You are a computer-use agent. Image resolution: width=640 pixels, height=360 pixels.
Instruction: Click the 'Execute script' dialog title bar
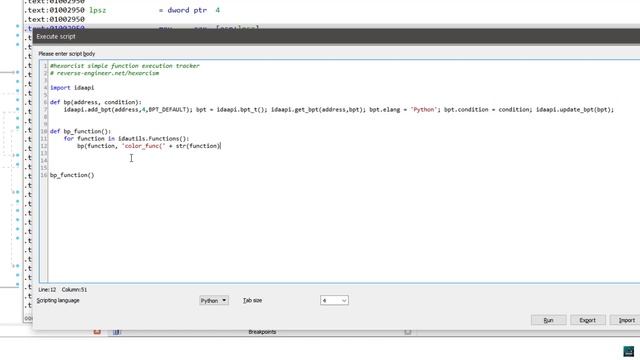[336, 36]
